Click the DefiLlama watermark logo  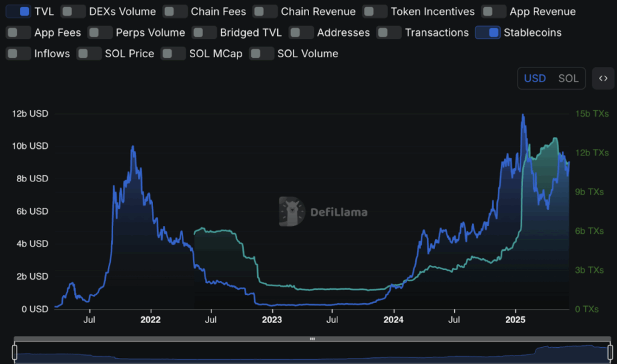(323, 212)
